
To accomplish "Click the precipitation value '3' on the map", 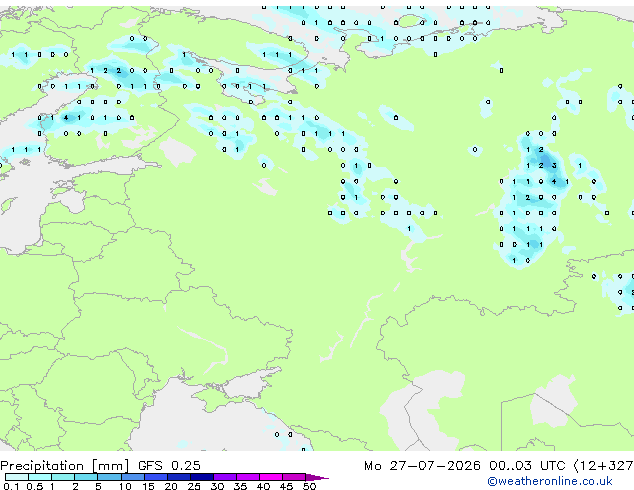I will pos(554,165).
